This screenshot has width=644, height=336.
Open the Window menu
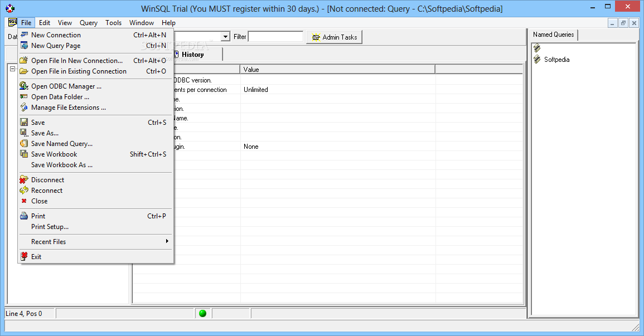[x=141, y=22]
